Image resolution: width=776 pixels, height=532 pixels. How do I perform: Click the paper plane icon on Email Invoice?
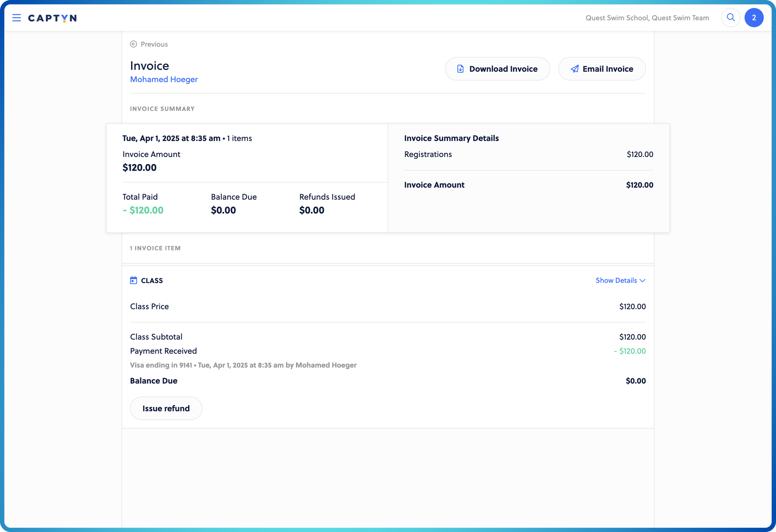click(574, 68)
